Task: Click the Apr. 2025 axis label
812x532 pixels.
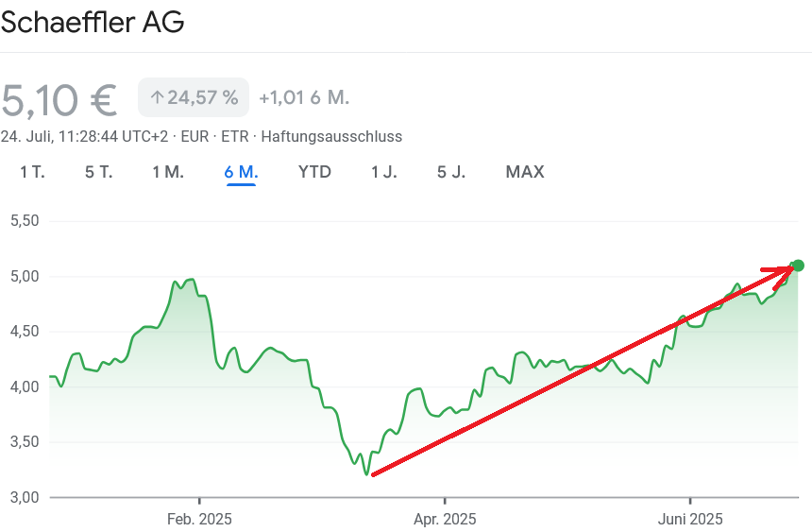Action: point(445,519)
